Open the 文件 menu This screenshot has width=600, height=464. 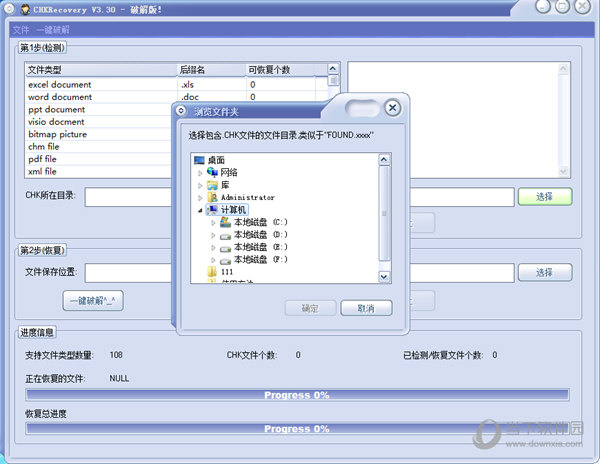click(x=21, y=30)
